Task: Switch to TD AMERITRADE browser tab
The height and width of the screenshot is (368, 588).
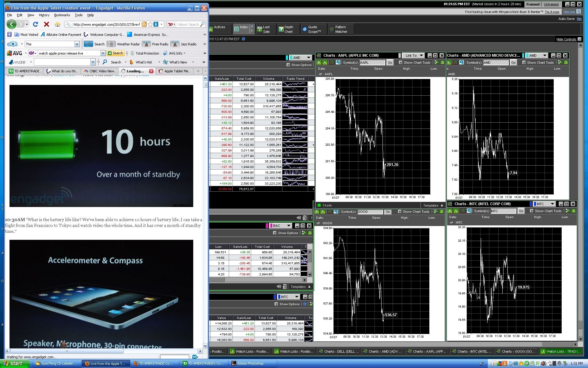Action: click(25, 71)
